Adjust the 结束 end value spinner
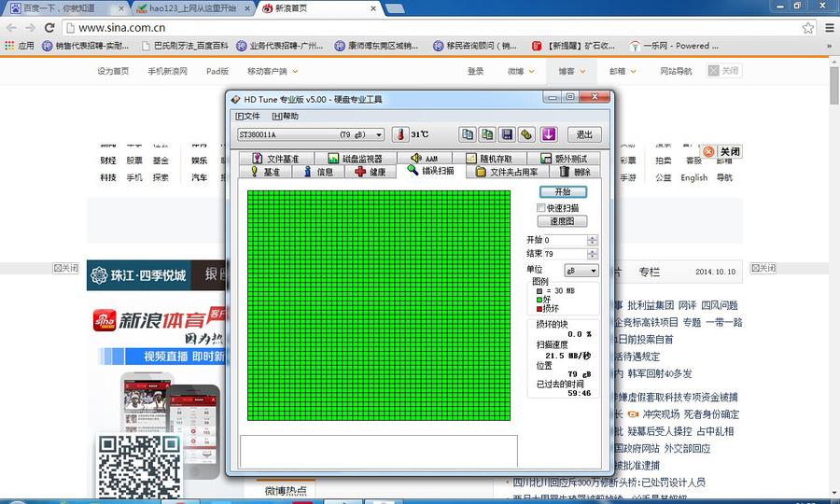The image size is (840, 504). pos(592,254)
